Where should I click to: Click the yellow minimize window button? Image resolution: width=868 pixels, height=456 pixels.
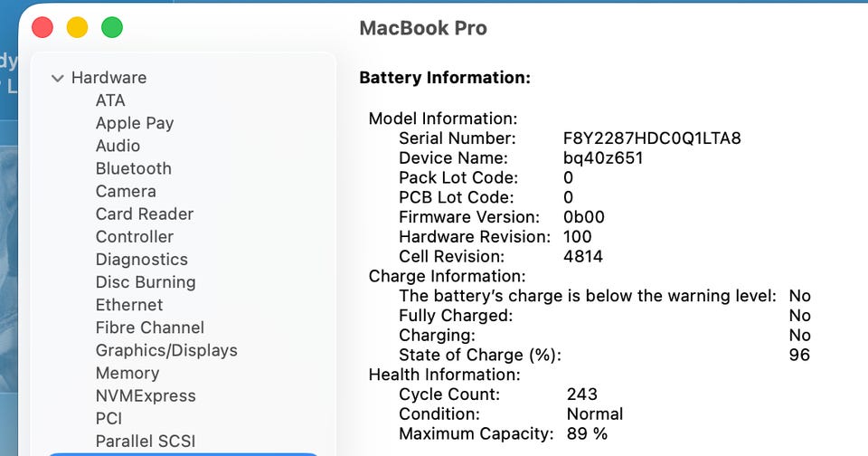pyautogui.click(x=77, y=27)
